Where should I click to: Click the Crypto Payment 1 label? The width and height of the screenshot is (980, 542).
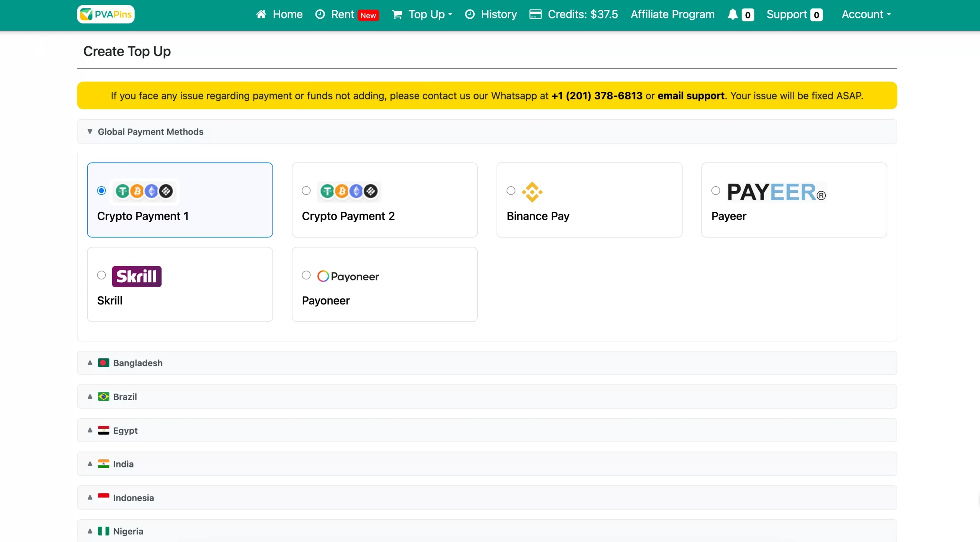(143, 216)
